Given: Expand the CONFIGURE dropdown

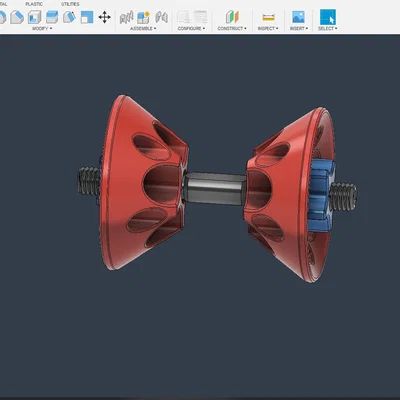Looking at the screenshot, I should point(191,29).
